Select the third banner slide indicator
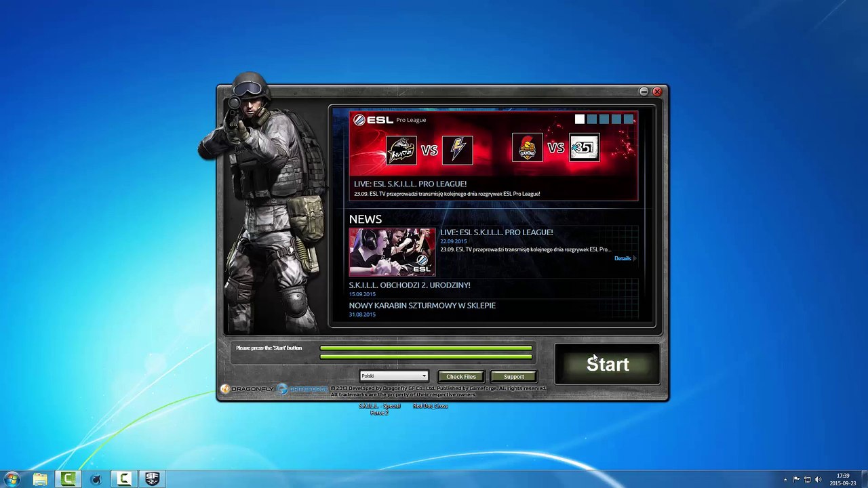Image resolution: width=868 pixels, height=488 pixels. point(604,119)
